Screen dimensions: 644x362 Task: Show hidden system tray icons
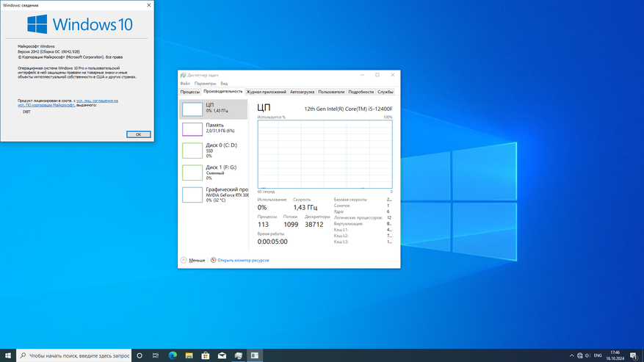pos(571,355)
